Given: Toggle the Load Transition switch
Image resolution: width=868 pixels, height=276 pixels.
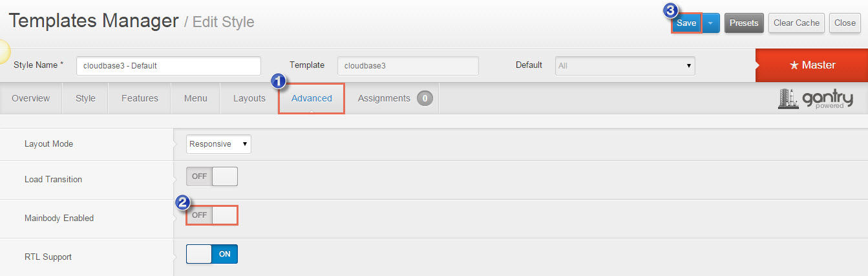Looking at the screenshot, I should pyautogui.click(x=212, y=176).
